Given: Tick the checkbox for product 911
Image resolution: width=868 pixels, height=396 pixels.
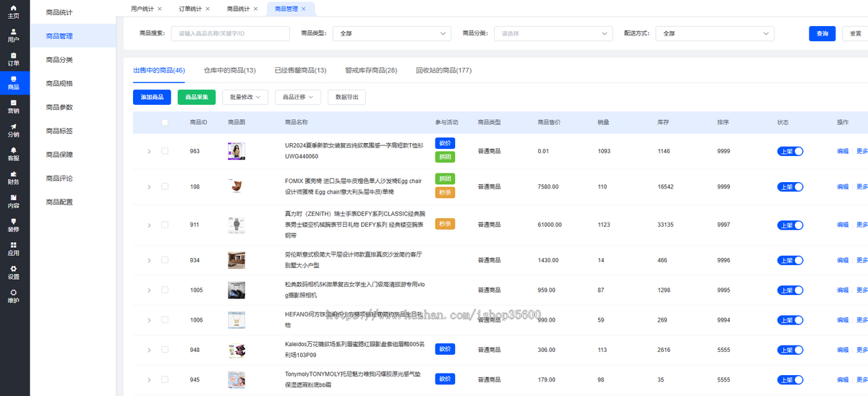Looking at the screenshot, I should 165,225.
